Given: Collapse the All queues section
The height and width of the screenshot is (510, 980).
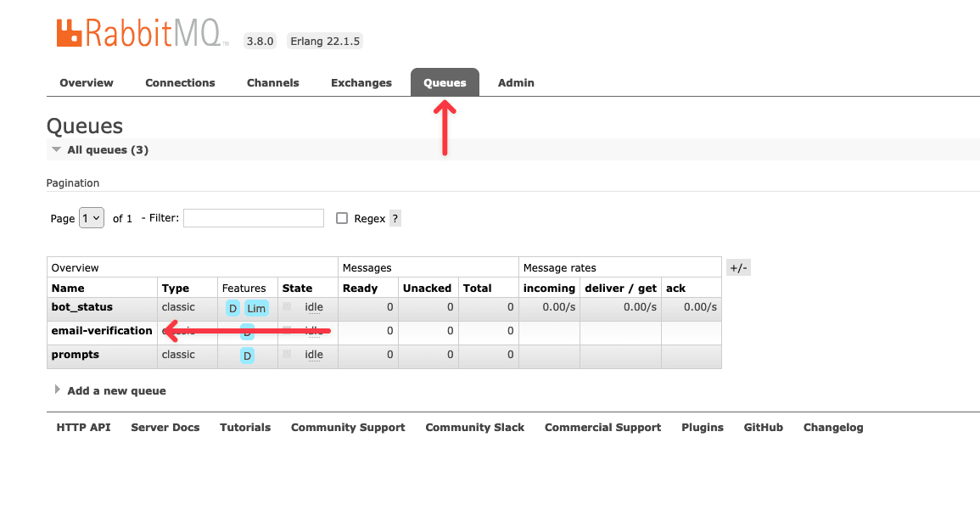Looking at the screenshot, I should (57, 150).
